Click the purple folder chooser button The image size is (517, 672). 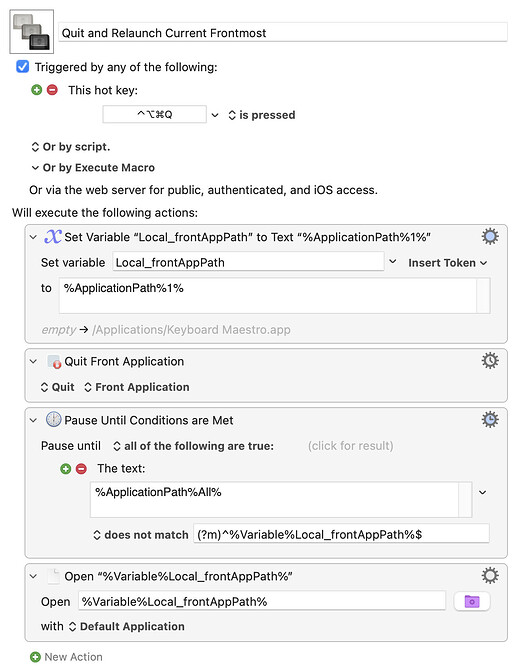coord(472,601)
